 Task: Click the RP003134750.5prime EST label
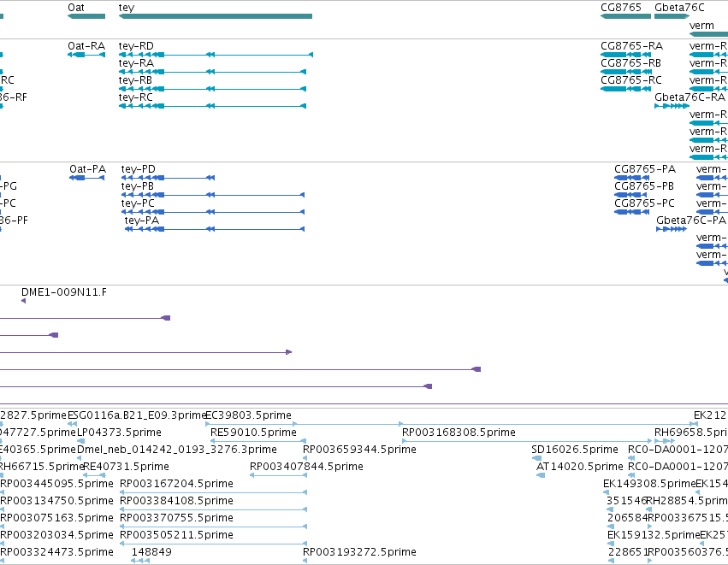pos(56,501)
